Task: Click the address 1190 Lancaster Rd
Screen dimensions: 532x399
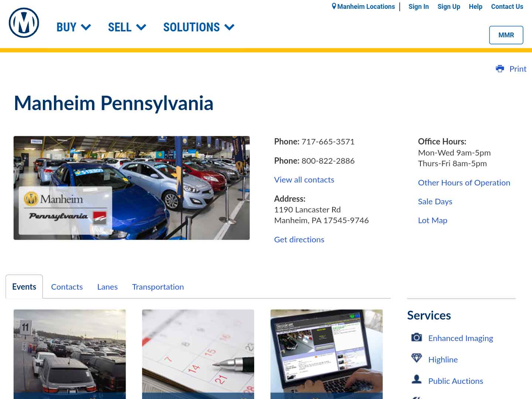Action: 307,209
